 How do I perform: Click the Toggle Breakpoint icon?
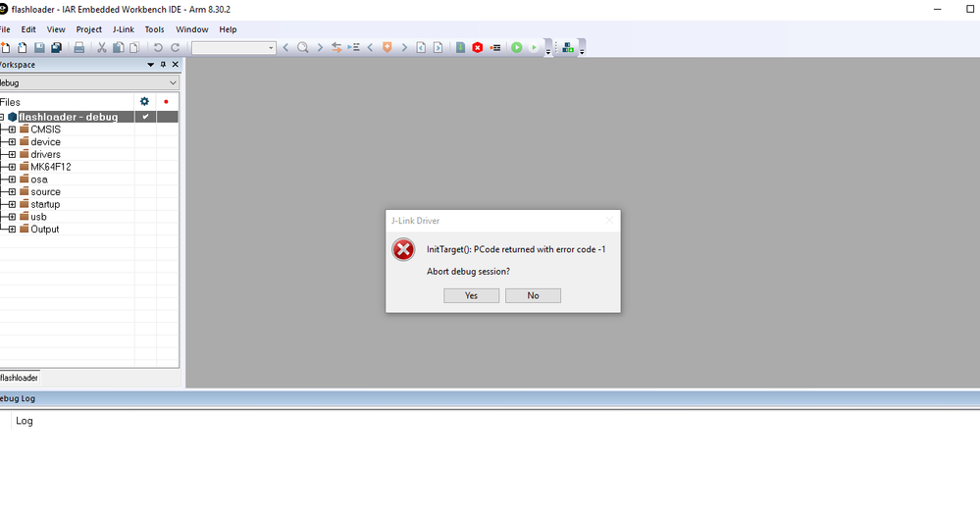tap(495, 47)
